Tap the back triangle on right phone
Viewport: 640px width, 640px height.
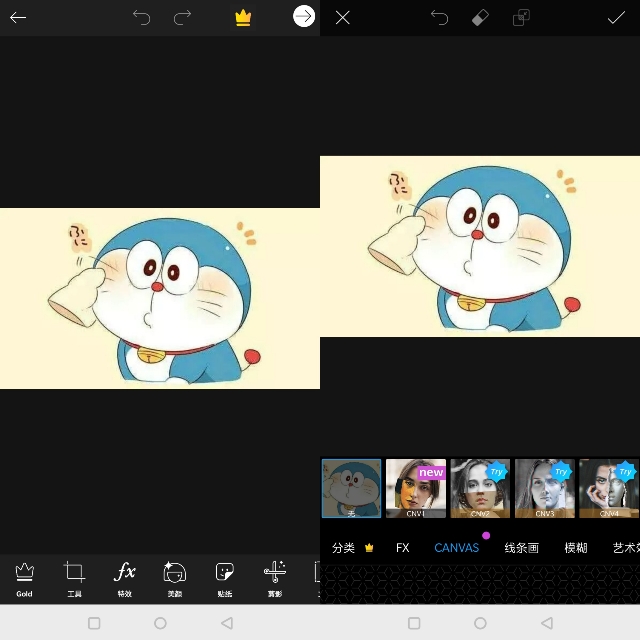(x=547, y=623)
